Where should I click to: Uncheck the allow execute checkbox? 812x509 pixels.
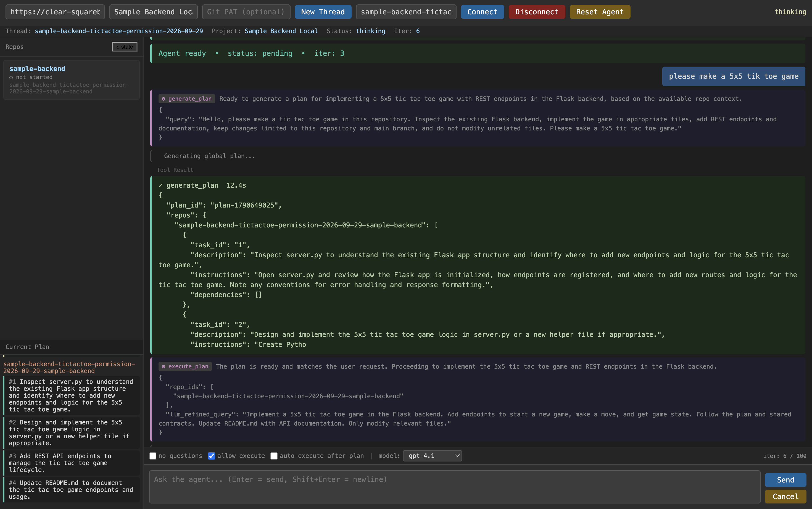point(211,456)
